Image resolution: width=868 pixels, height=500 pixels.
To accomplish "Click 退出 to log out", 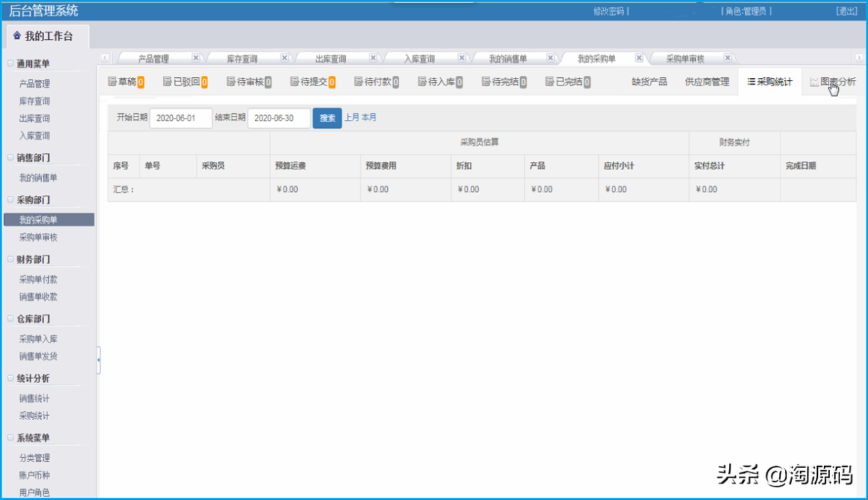I will tap(847, 11).
